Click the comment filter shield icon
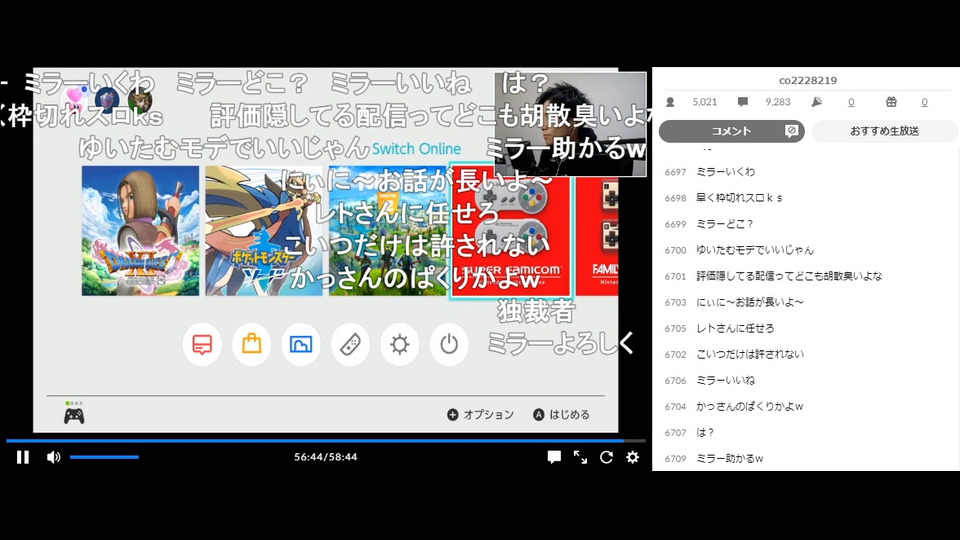The image size is (960, 540). tap(791, 130)
